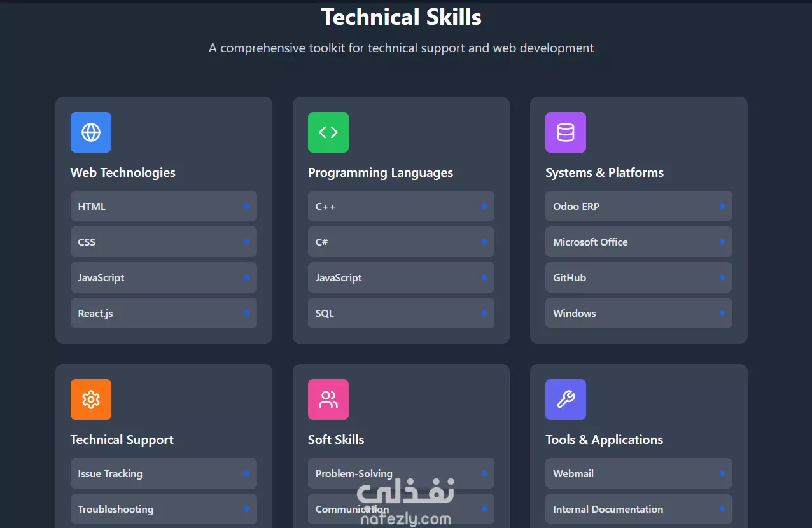
Task: Select the GitHub skill row
Action: click(639, 277)
